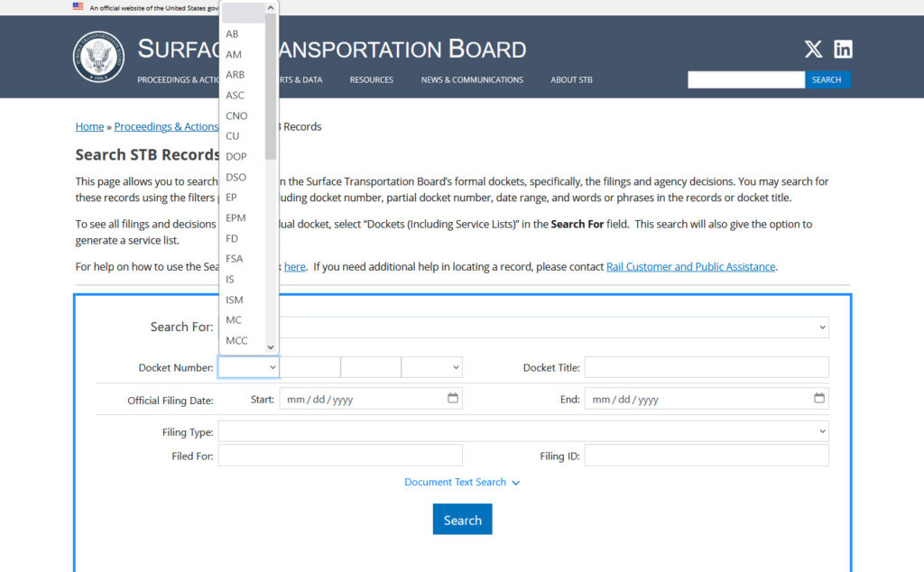924x572 pixels.
Task: Expand Document Text Search section
Action: 462,482
